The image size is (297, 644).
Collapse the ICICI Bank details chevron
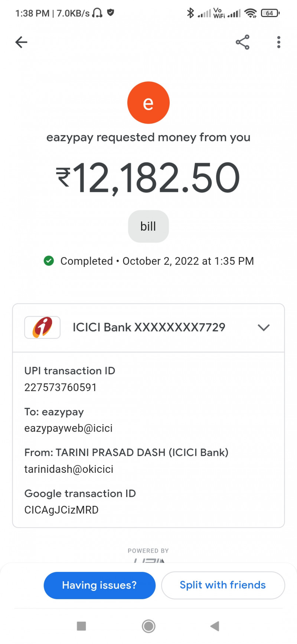[x=264, y=328]
